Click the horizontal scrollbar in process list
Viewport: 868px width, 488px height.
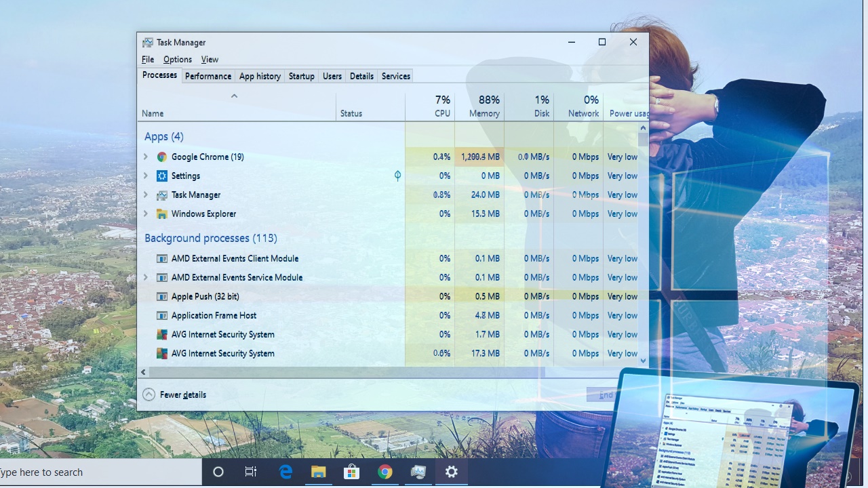point(346,372)
